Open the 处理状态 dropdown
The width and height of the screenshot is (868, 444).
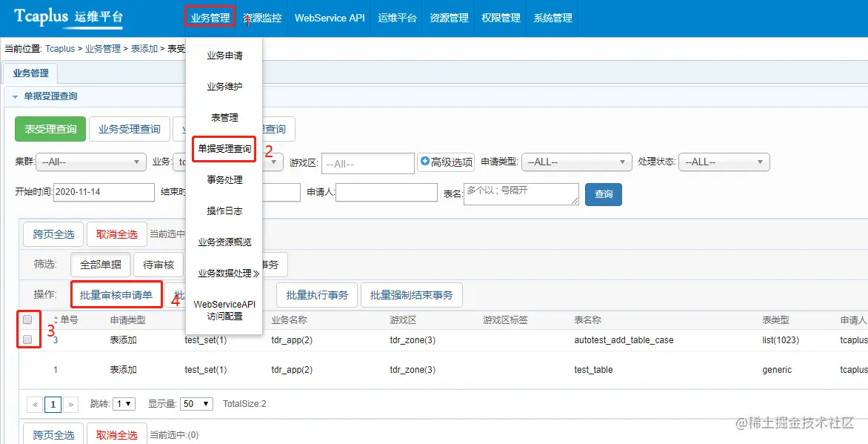724,162
